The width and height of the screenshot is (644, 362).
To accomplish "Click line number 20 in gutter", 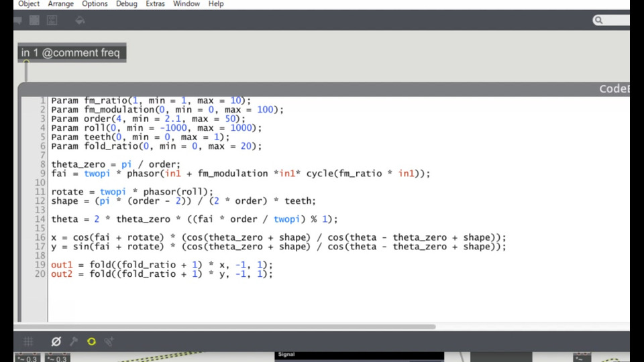I will click(x=40, y=274).
